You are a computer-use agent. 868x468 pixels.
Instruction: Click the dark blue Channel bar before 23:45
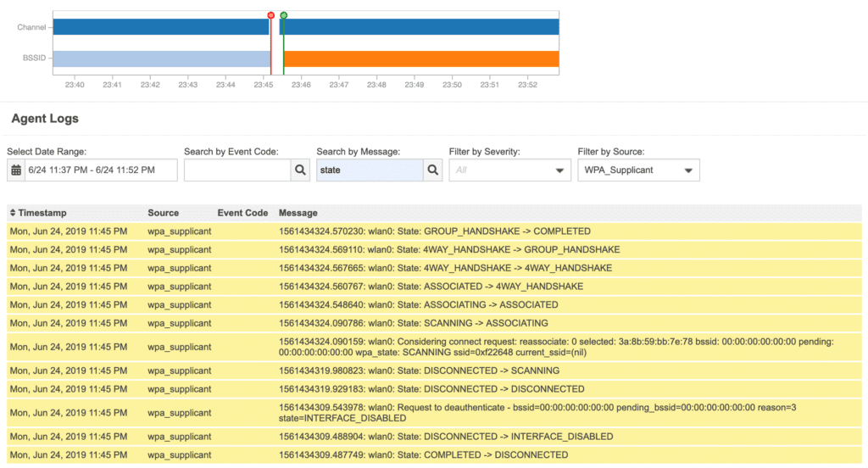click(161, 26)
